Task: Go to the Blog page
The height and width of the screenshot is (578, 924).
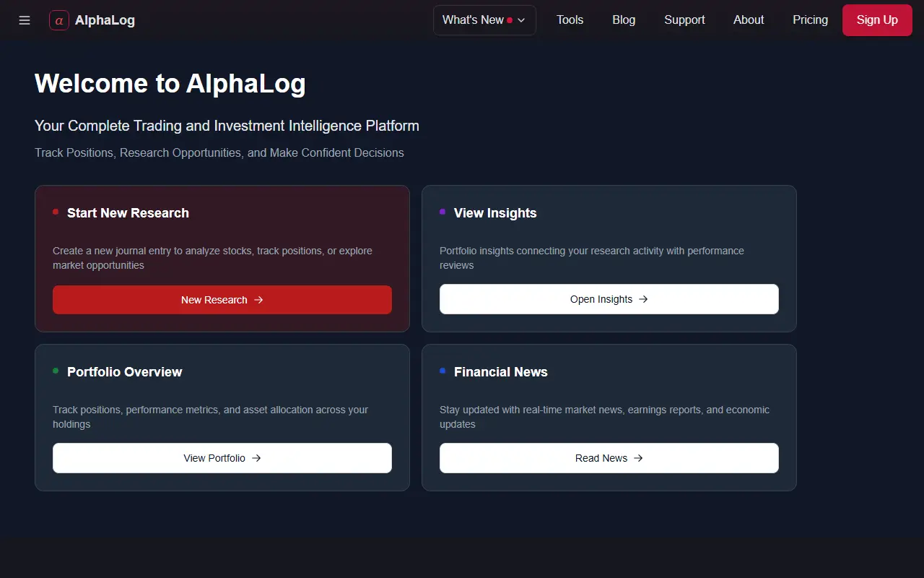Action: tap(624, 20)
